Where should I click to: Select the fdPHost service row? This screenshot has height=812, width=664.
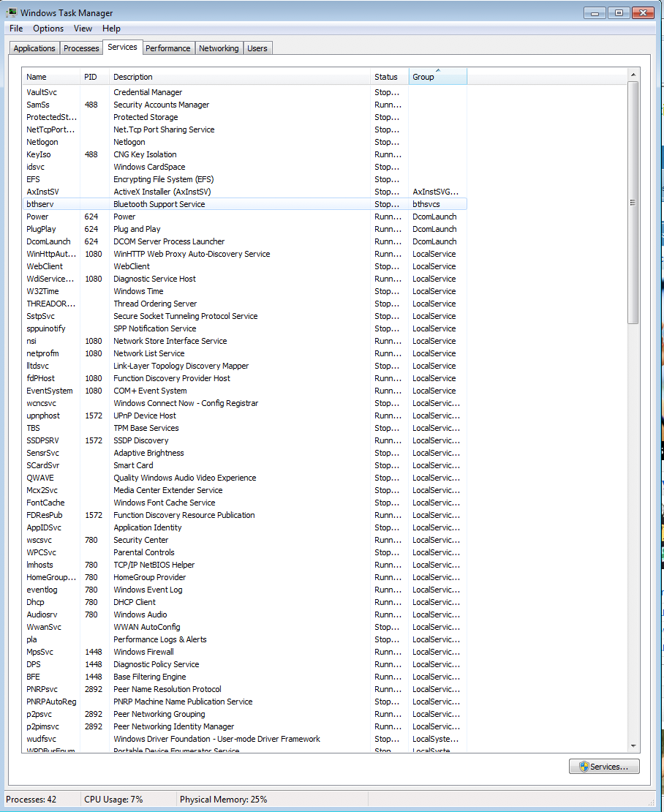tap(245, 378)
